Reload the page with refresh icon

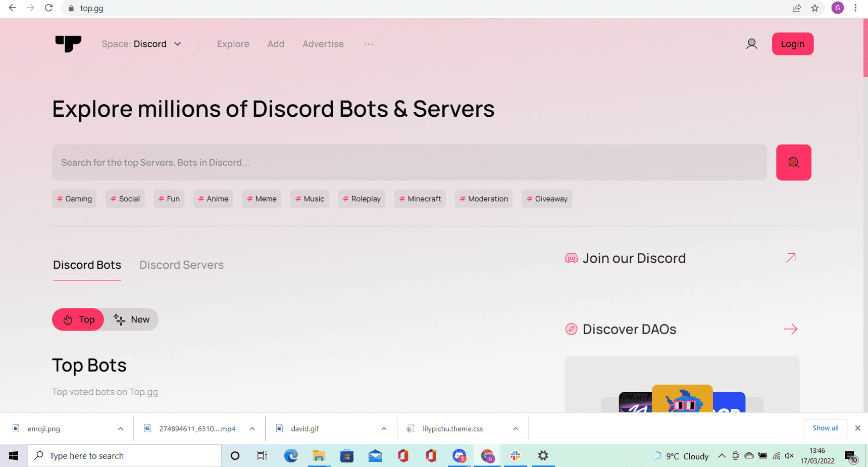(x=48, y=8)
